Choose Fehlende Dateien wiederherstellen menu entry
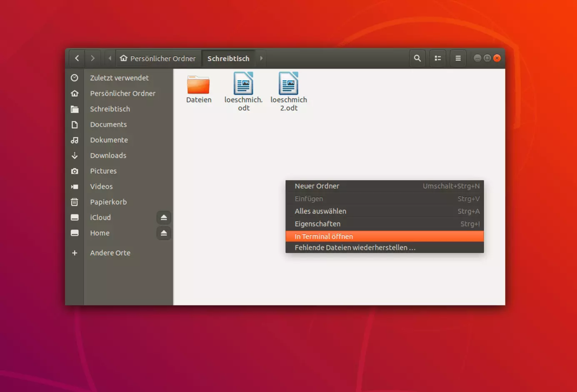The height and width of the screenshot is (392, 577). tap(385, 248)
